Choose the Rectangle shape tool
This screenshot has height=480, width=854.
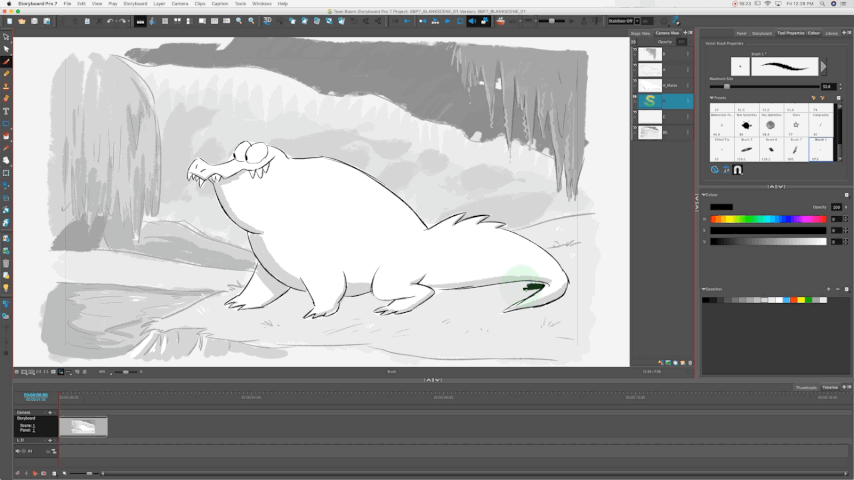[6, 123]
